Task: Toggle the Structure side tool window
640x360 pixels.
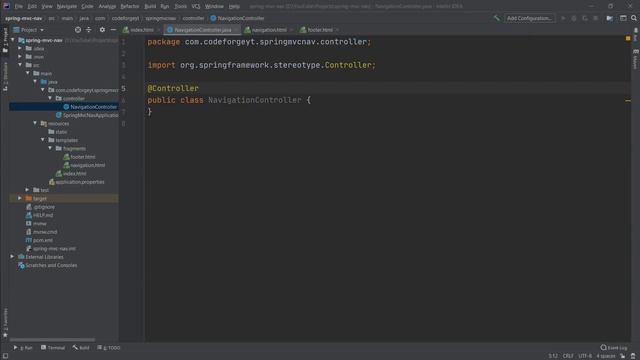Action: (x=5, y=77)
